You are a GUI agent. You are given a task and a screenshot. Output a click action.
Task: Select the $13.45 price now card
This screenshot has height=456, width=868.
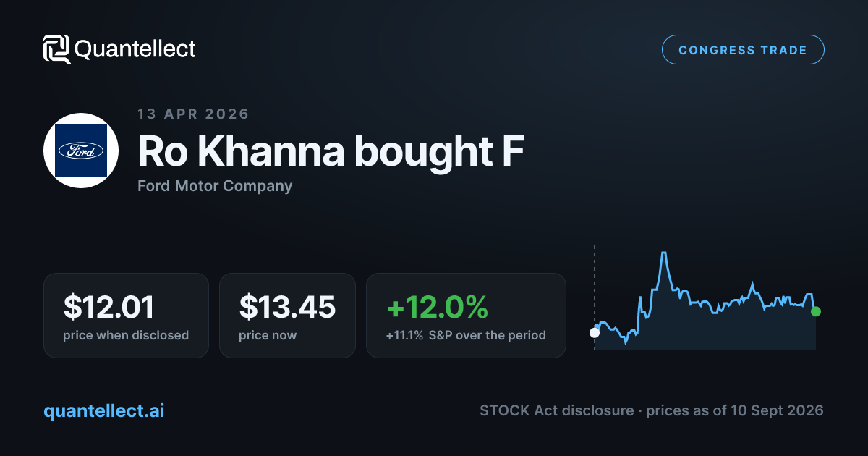(287, 316)
